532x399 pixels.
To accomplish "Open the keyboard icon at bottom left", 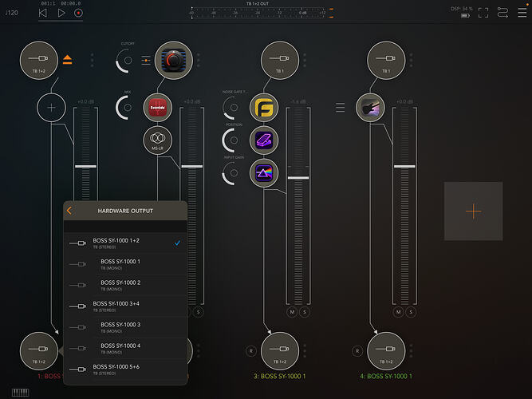I will pyautogui.click(x=21, y=393).
